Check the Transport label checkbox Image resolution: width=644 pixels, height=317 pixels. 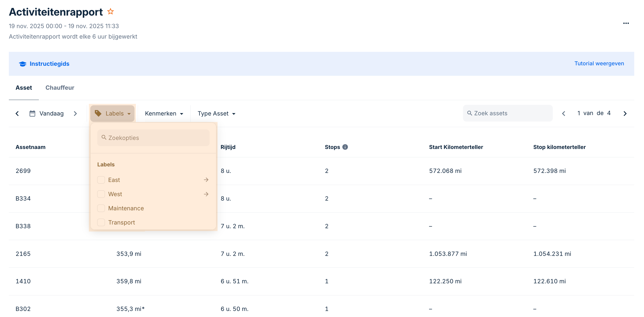click(101, 222)
